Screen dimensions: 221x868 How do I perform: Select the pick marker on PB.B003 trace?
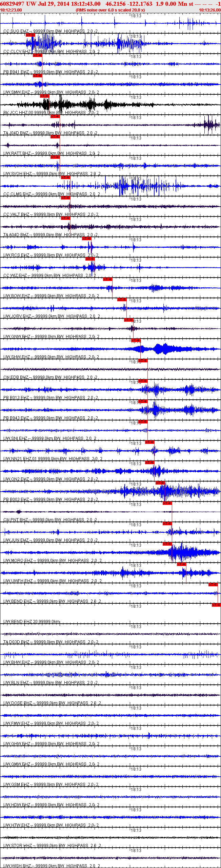[160, 483]
